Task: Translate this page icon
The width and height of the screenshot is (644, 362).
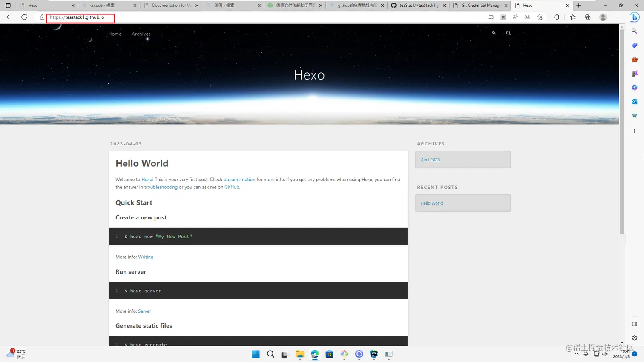Action: [527, 17]
